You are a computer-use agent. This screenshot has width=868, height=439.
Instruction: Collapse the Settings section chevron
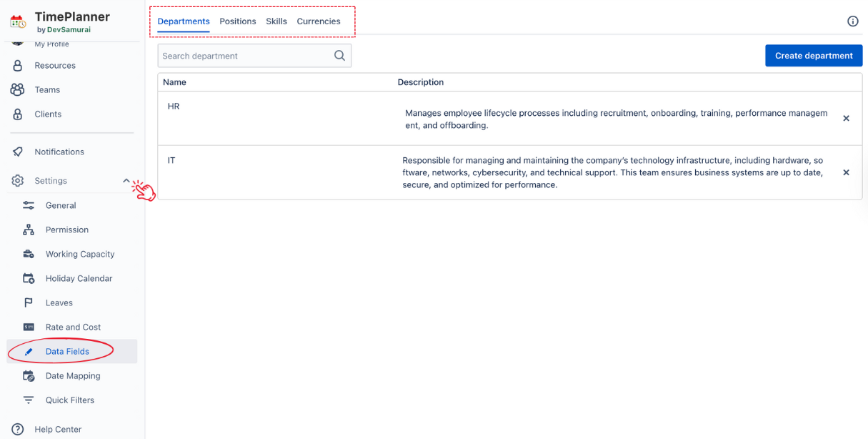pos(126,181)
